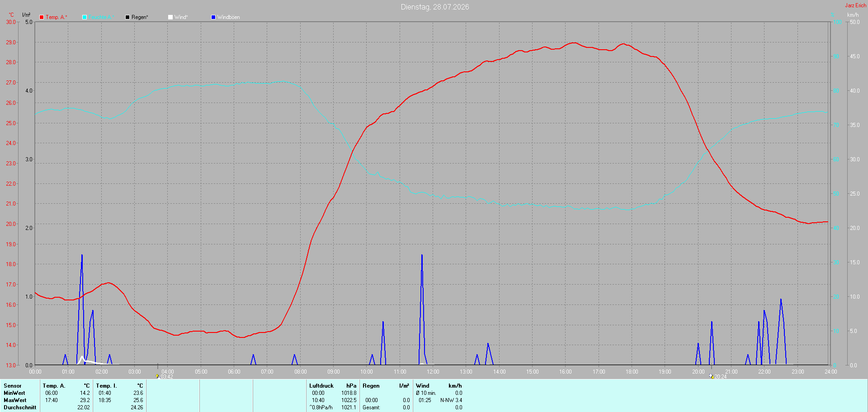Click the Sensor header in data table
Screen dimensions: 868x412
point(13,386)
